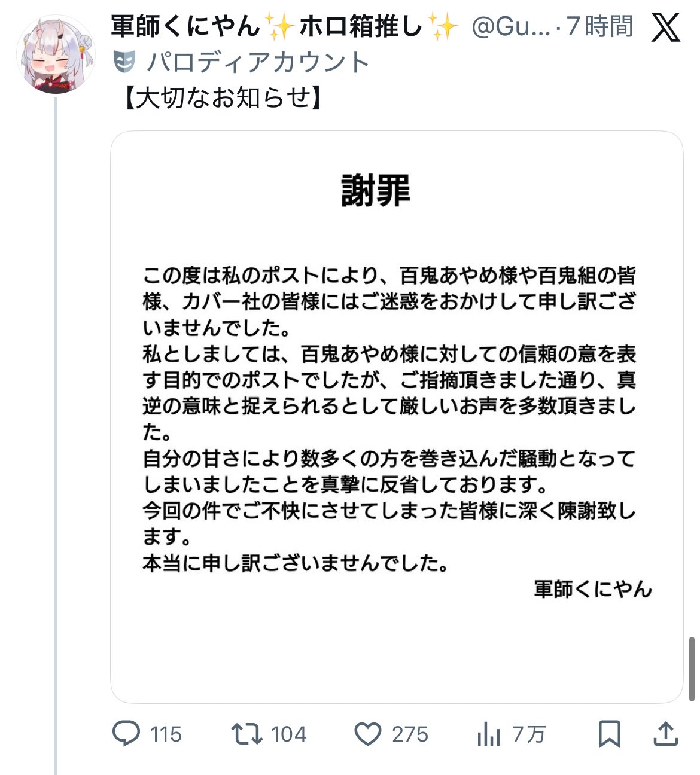
Task: Click the view analytics bar chart icon
Action: pos(488,734)
